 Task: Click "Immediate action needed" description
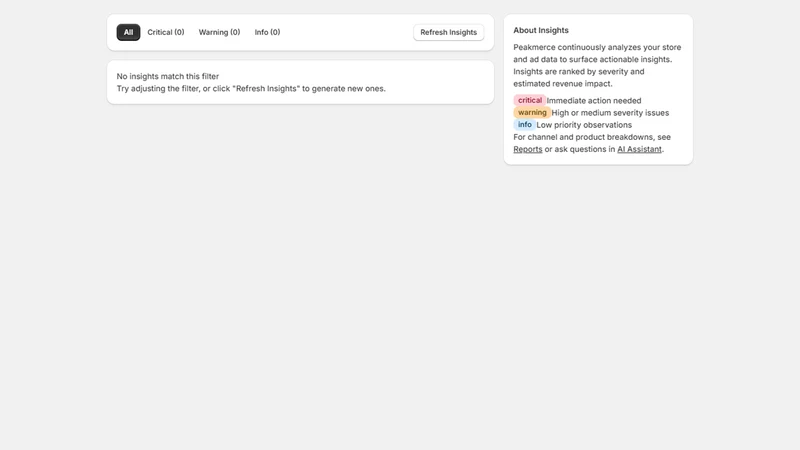594,101
